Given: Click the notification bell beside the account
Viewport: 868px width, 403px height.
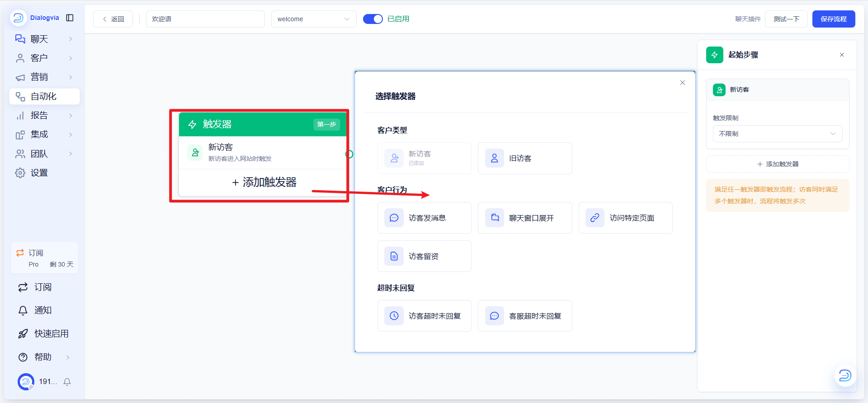Looking at the screenshot, I should (67, 382).
